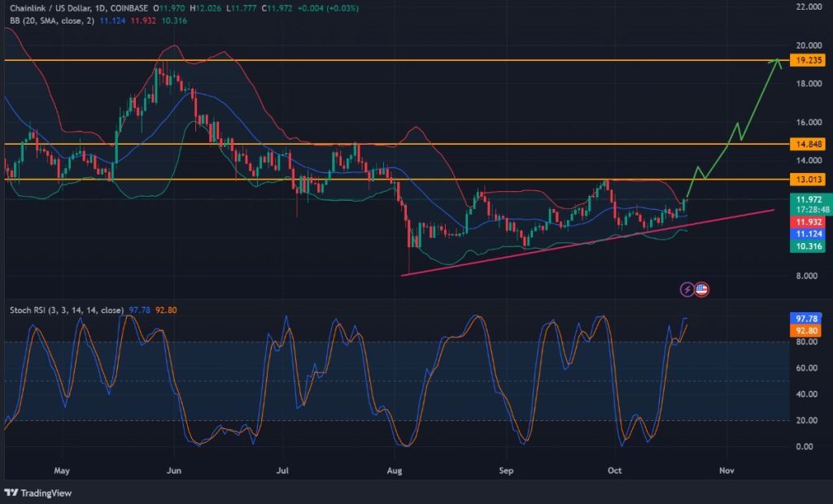
Task: Click the 8.000 price scale tick
Action: 806,276
